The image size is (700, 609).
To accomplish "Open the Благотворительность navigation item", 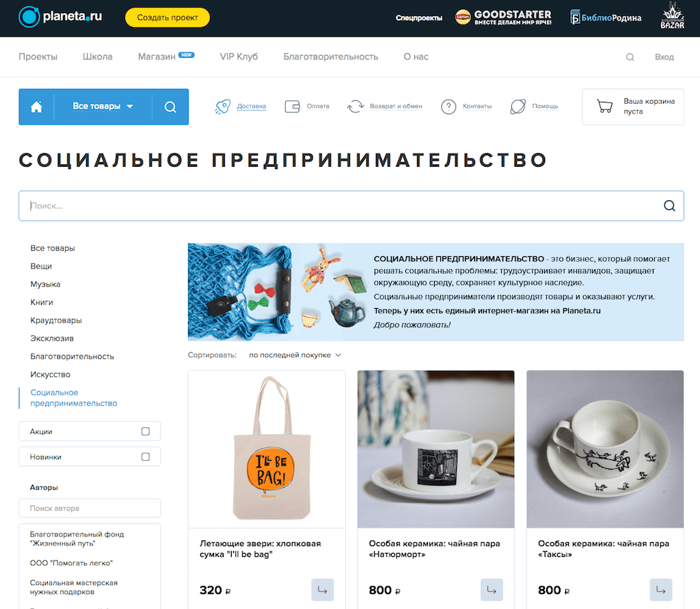I will pyautogui.click(x=330, y=57).
